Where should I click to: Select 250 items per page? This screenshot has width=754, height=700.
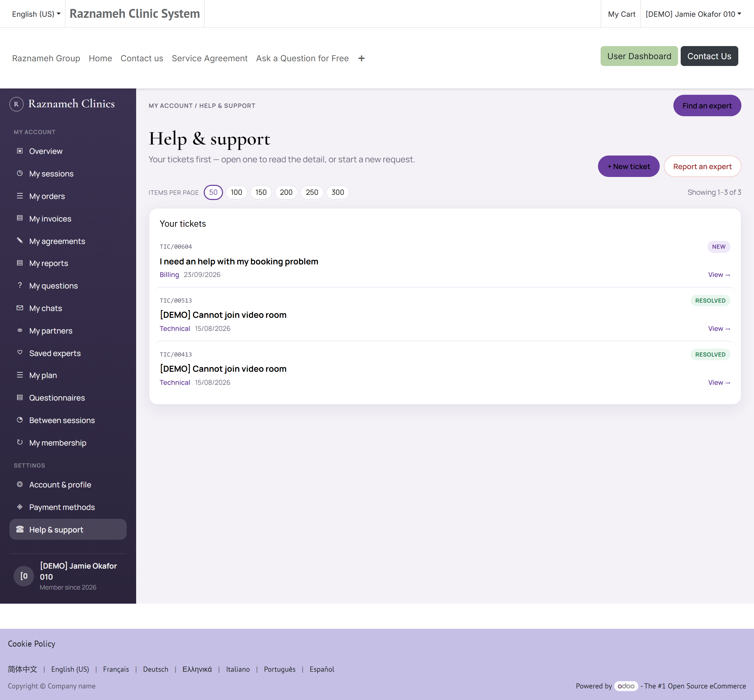pyautogui.click(x=312, y=192)
